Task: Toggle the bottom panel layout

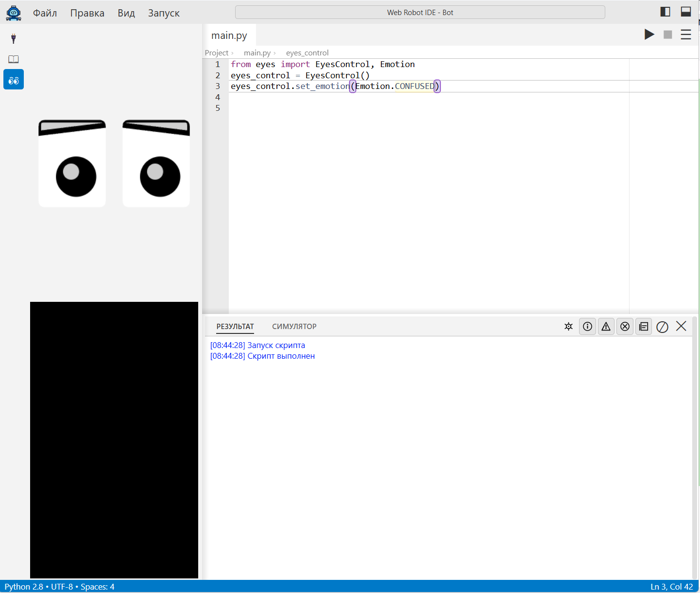Action: (x=686, y=12)
